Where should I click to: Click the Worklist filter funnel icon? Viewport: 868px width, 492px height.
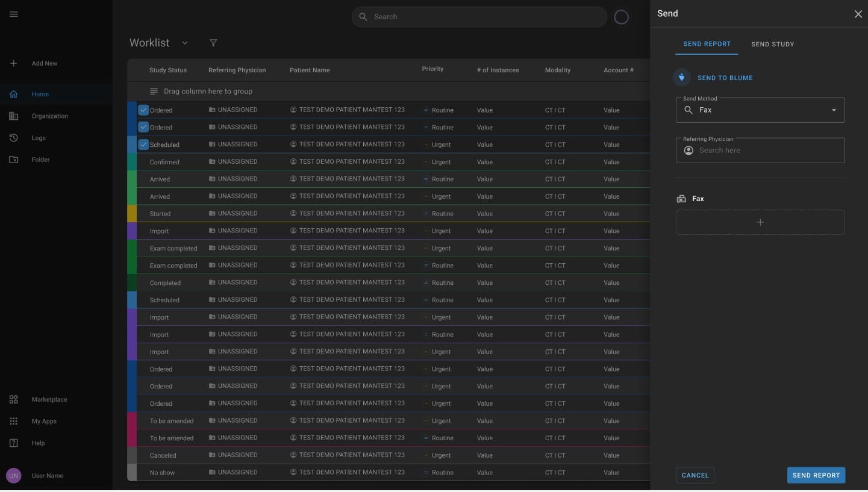click(213, 43)
